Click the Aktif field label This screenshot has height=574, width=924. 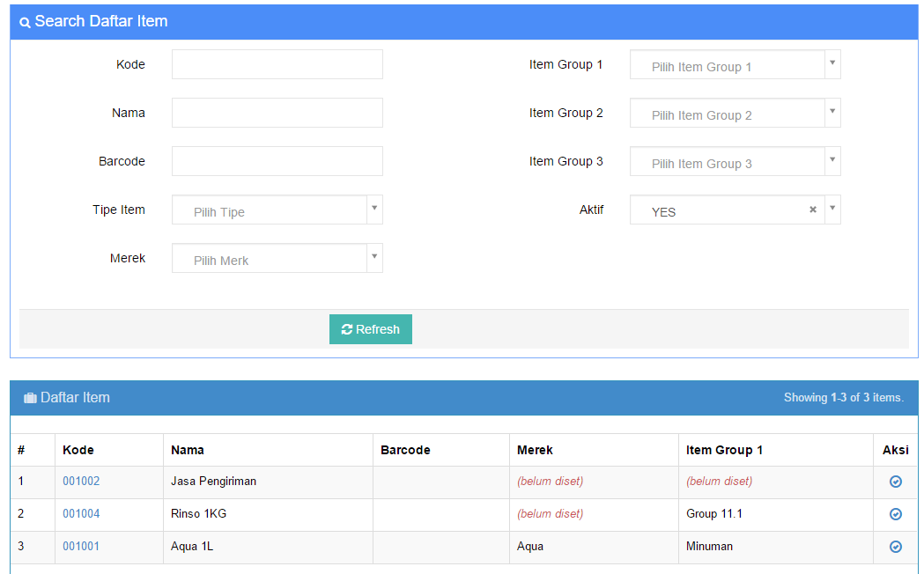591,210
